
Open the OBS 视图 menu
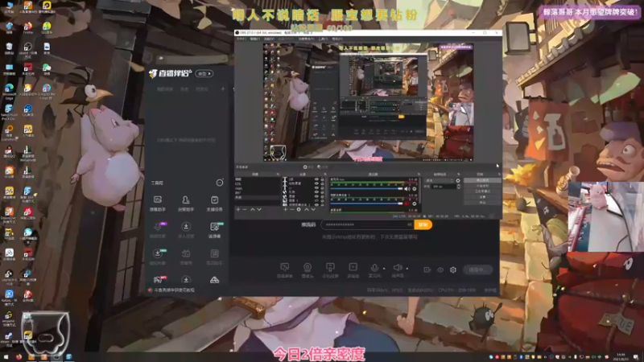(x=269, y=39)
